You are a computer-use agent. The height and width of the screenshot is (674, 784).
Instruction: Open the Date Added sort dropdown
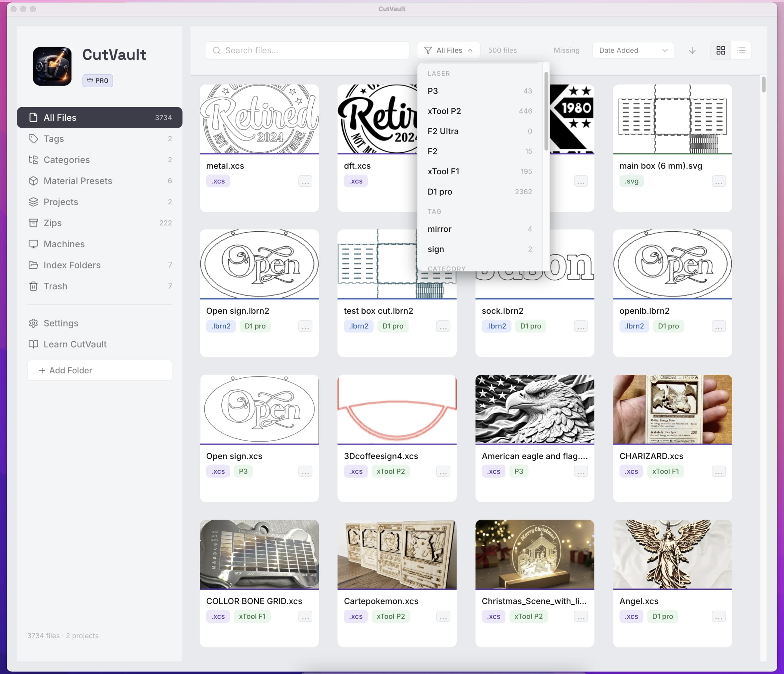tap(633, 50)
